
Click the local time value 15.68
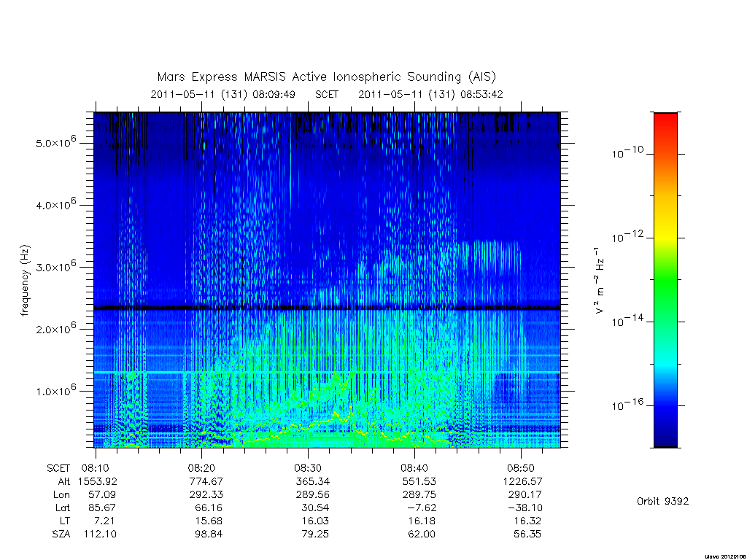point(209,521)
